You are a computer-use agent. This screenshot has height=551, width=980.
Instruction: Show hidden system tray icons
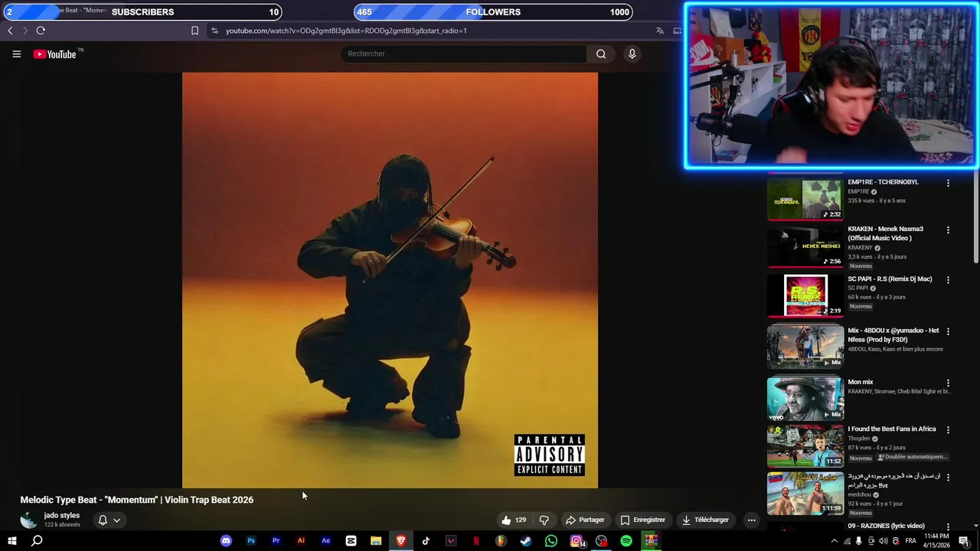click(x=835, y=541)
